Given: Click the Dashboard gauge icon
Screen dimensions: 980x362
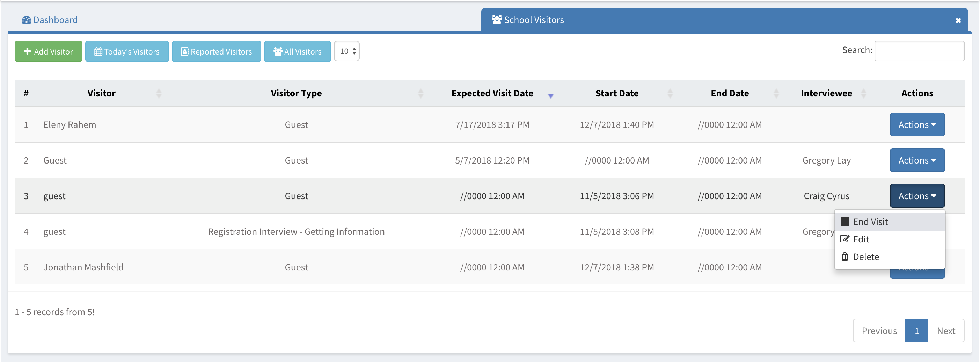Looking at the screenshot, I should coord(26,20).
